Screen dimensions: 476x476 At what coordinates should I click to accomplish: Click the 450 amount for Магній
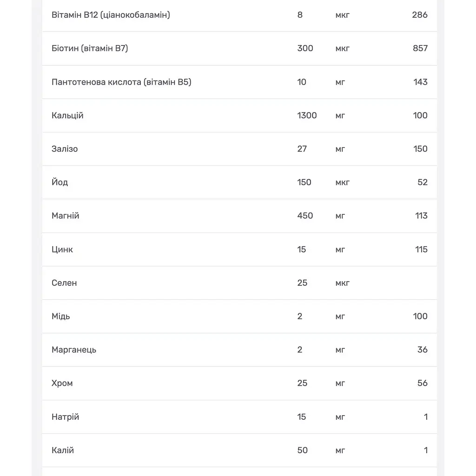[305, 216]
